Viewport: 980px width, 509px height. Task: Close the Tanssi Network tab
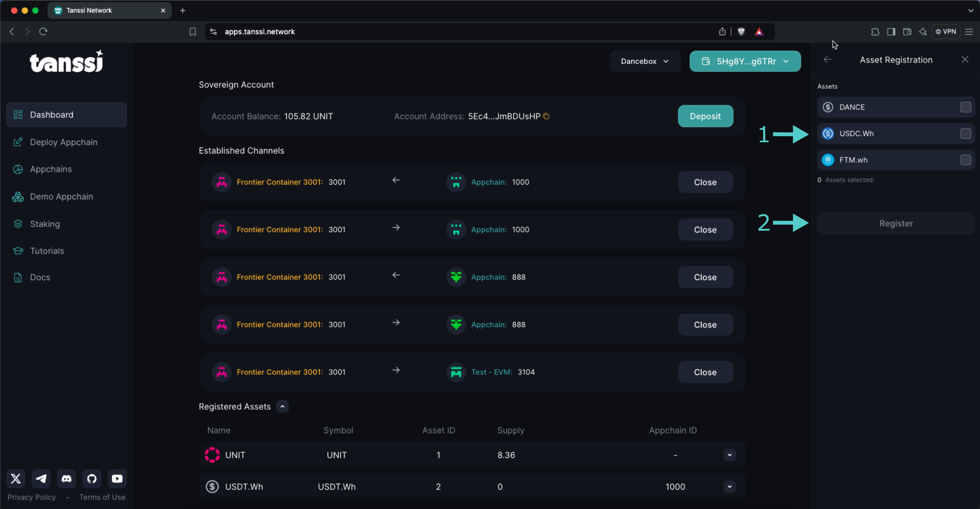point(163,11)
